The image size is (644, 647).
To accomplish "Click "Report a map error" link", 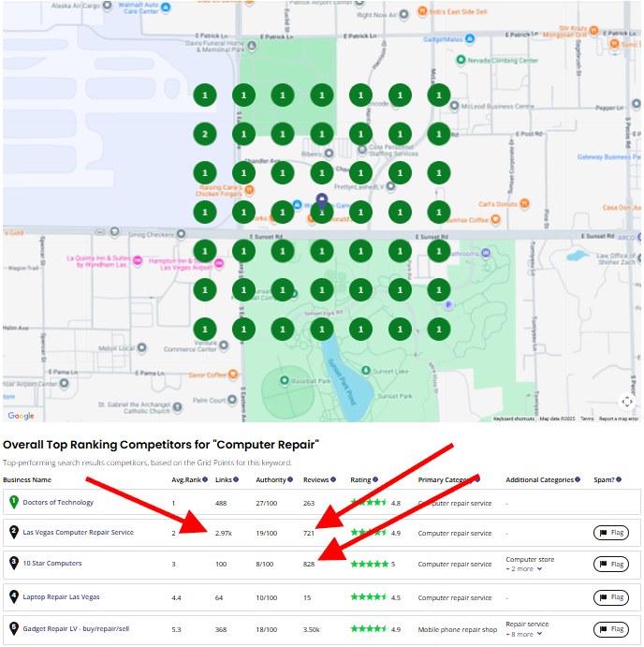I will [619, 419].
